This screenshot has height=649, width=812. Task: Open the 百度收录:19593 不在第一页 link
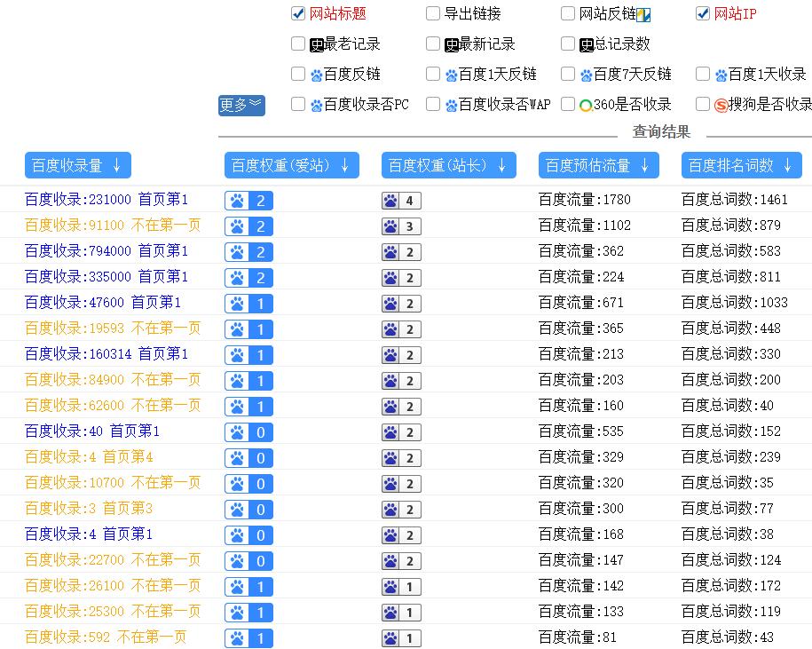(x=113, y=328)
